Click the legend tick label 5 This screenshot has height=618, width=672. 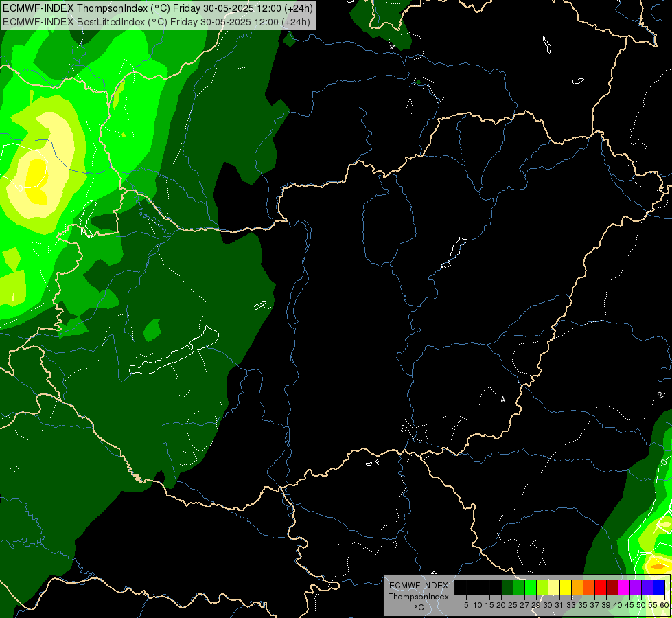(x=466, y=605)
